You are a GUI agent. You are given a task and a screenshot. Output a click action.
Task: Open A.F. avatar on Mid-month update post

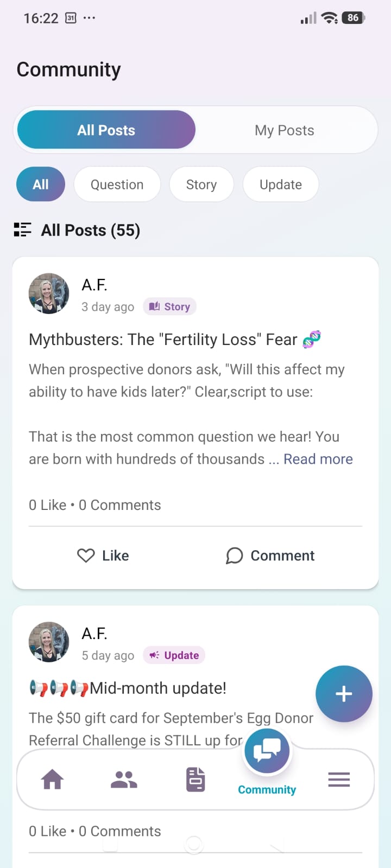(49, 642)
